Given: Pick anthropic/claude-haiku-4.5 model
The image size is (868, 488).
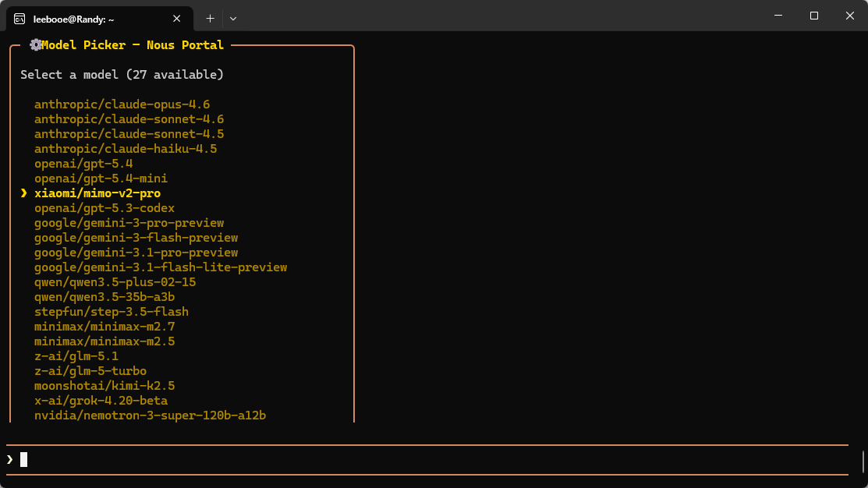Looking at the screenshot, I should point(126,149).
